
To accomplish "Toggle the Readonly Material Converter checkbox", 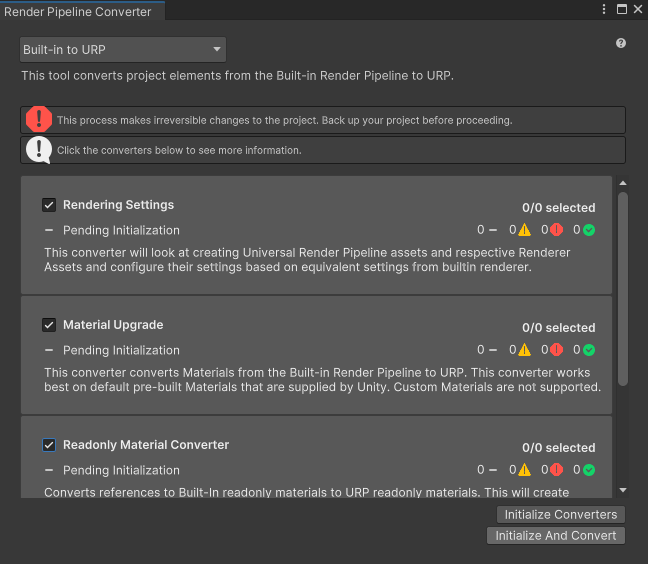I will (x=49, y=445).
